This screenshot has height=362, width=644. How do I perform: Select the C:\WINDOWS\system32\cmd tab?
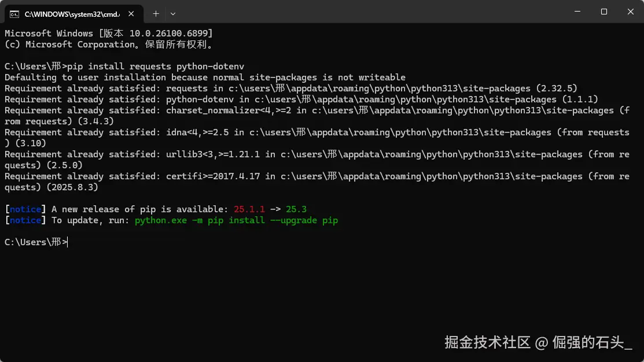click(x=68, y=13)
